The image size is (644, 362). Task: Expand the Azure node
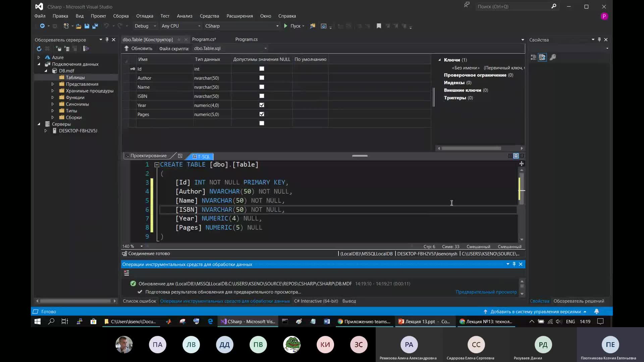point(39,57)
